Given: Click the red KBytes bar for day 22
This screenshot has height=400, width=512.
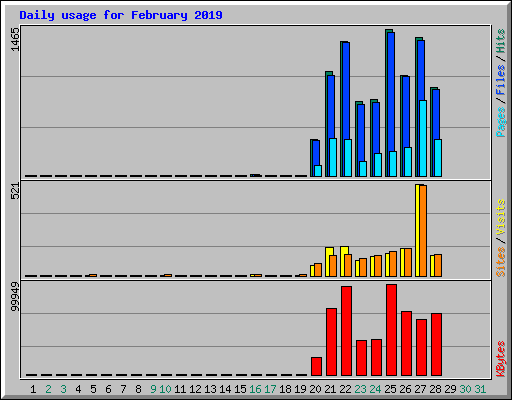Looking at the screenshot, I should click(x=346, y=331).
